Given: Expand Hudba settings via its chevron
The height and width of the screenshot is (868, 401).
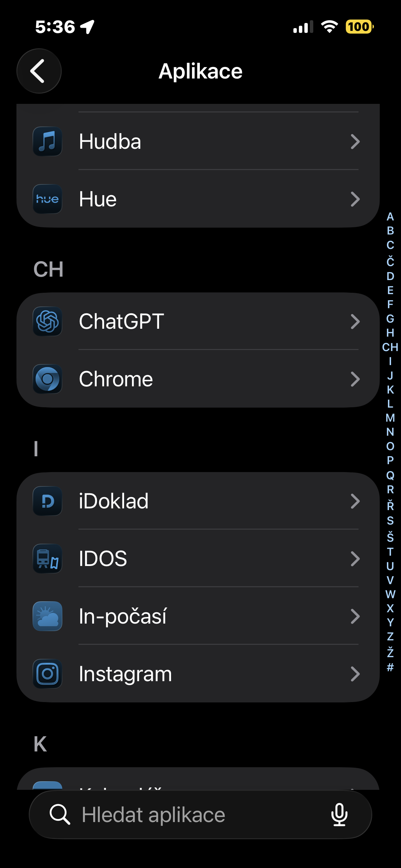Looking at the screenshot, I should (355, 142).
